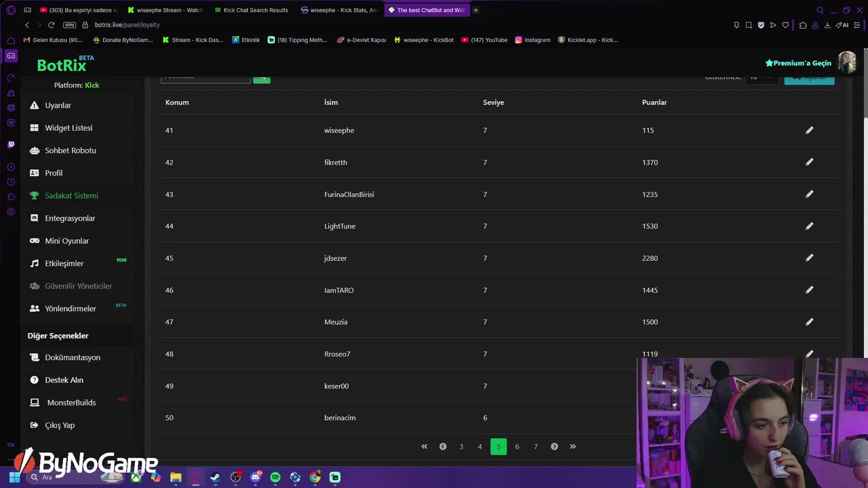Open Uyarılar in the sidebar
The height and width of the screenshot is (488, 868).
pos(58,105)
